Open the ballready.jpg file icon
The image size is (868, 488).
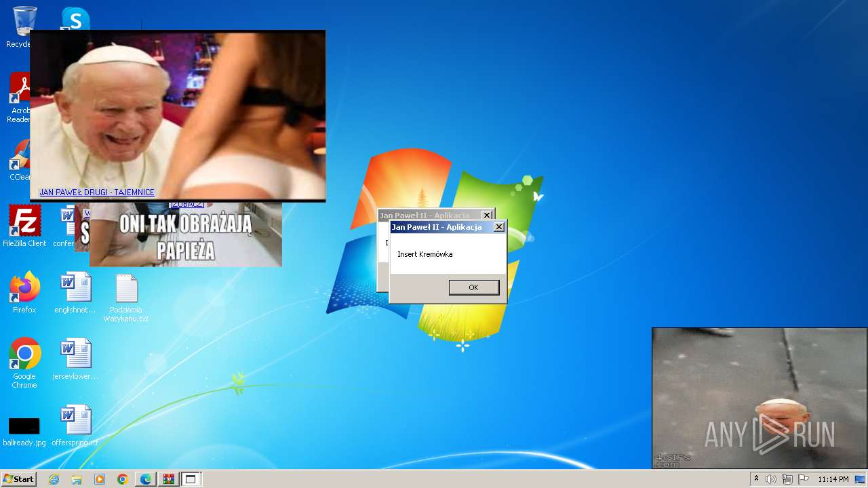click(x=24, y=426)
